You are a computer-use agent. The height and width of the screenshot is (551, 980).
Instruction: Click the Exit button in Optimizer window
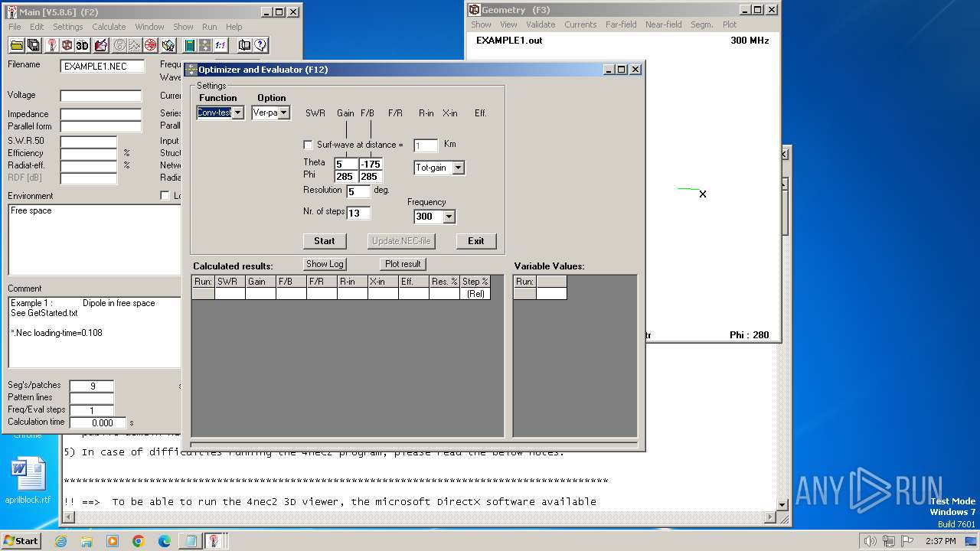pyautogui.click(x=476, y=241)
